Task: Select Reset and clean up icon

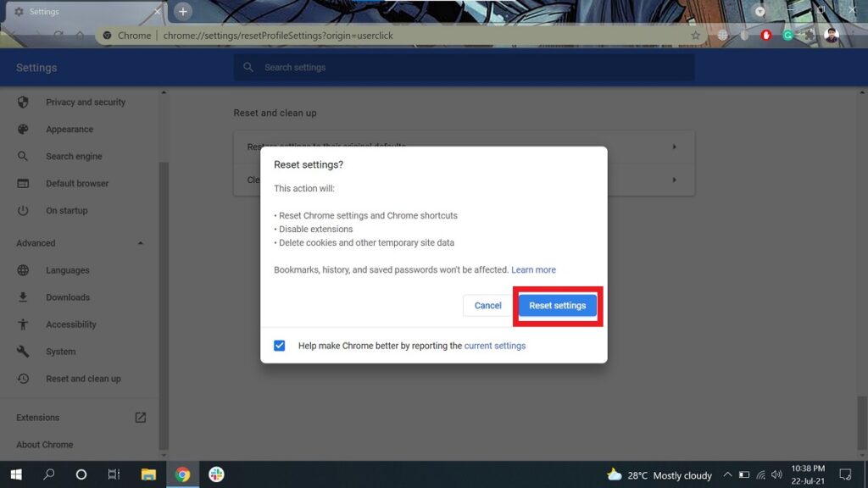Action: pyautogui.click(x=24, y=379)
